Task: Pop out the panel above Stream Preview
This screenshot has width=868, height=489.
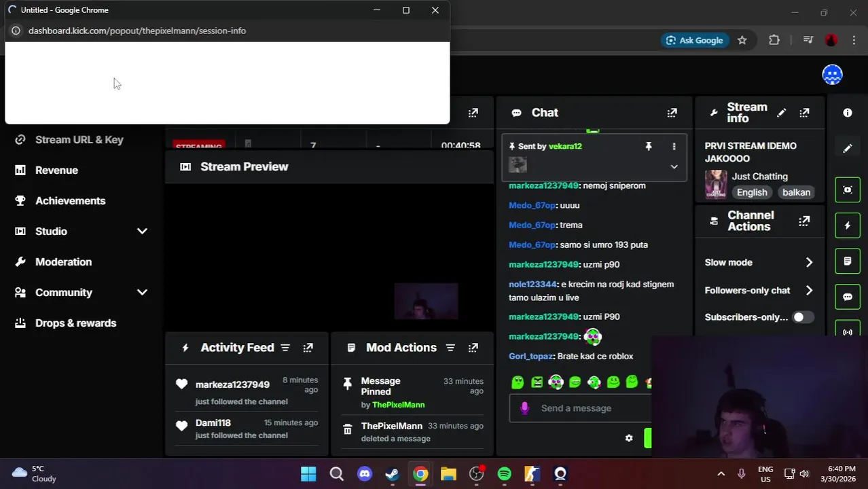Action: 473,113
